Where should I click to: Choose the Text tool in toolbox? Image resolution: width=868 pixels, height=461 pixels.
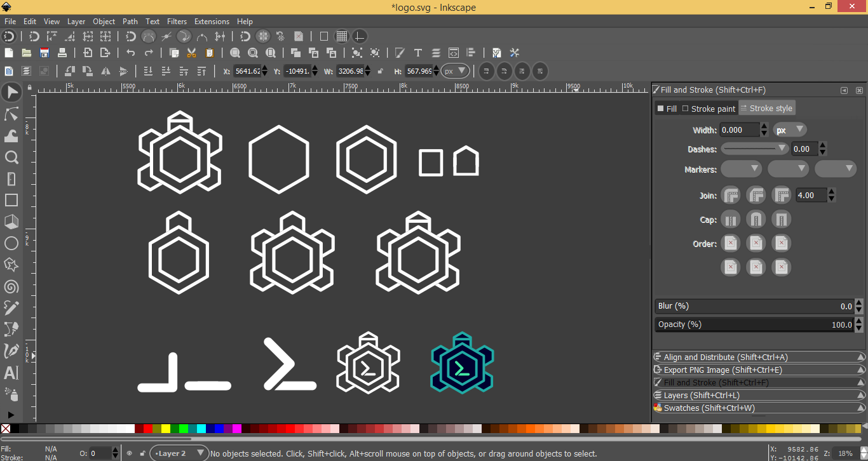pyautogui.click(x=11, y=373)
